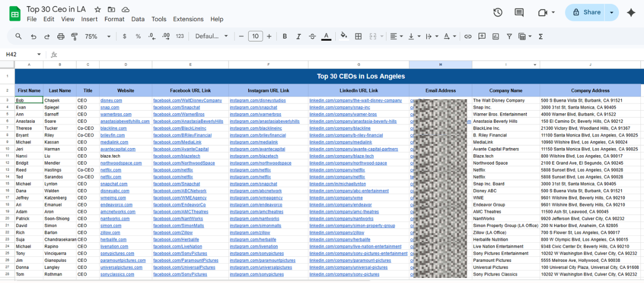The height and width of the screenshot is (283, 644).
Task: Open vertical align dropdown
Action: [414, 36]
